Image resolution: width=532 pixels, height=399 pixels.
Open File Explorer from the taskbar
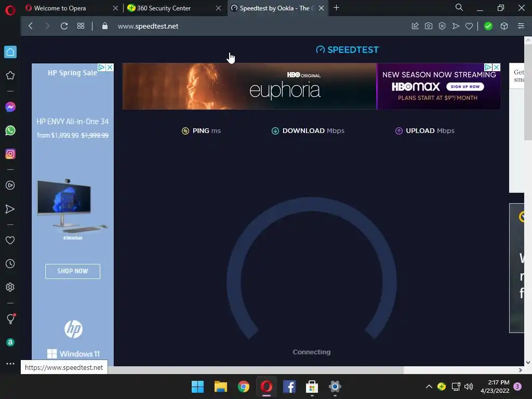[220, 387]
